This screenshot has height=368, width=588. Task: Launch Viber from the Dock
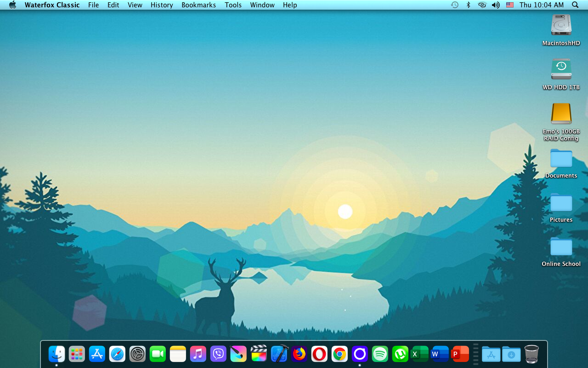pos(218,354)
